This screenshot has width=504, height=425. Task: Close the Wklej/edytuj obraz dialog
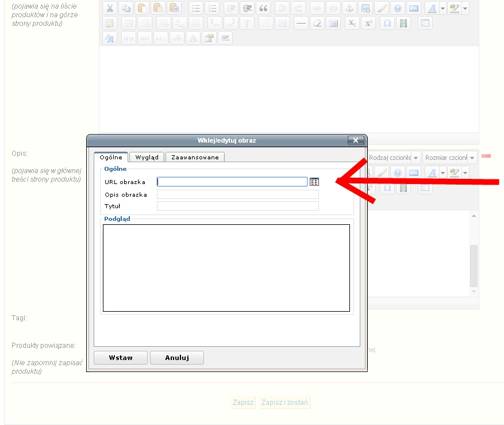(356, 140)
